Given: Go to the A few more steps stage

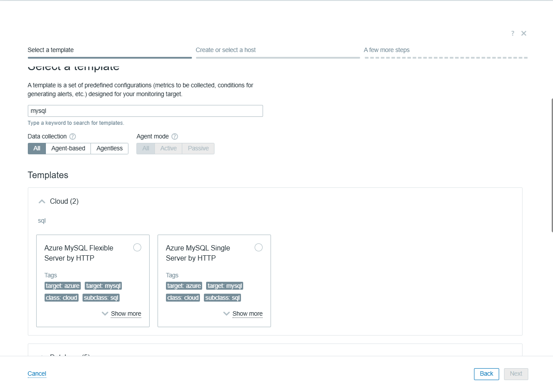Looking at the screenshot, I should (387, 50).
